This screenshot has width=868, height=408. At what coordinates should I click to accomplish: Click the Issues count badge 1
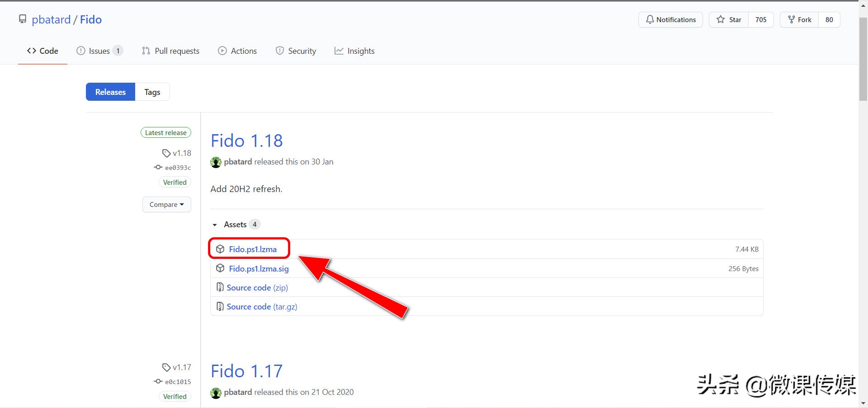point(118,51)
